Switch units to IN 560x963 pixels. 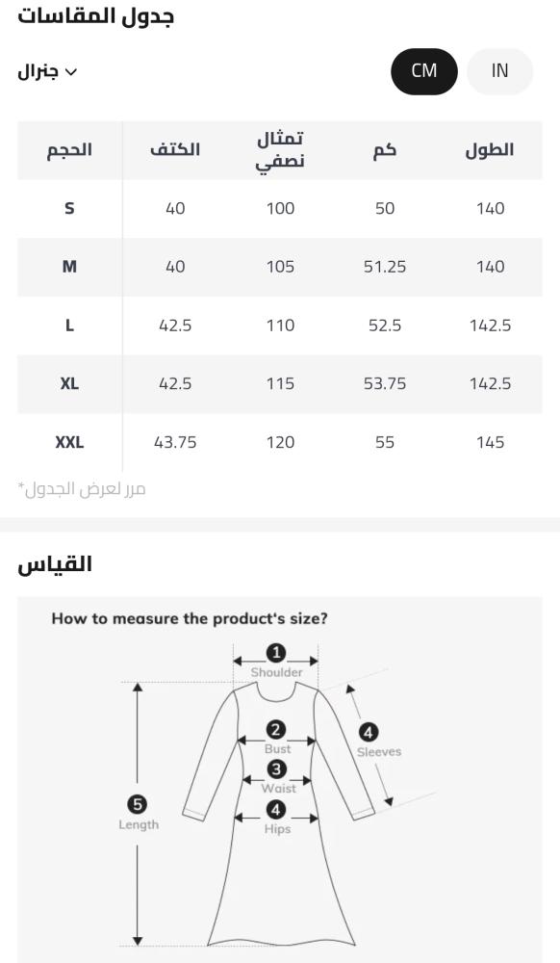pyautogui.click(x=500, y=71)
